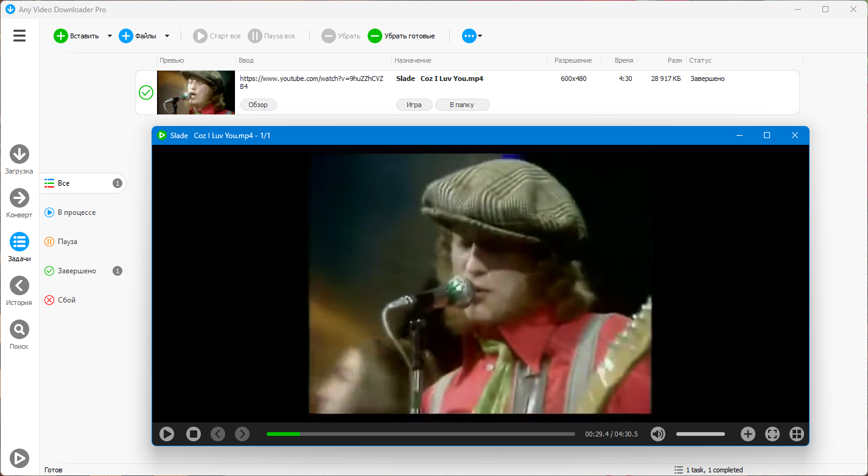Open the Загрузка download section
The image size is (868, 476).
point(19,155)
